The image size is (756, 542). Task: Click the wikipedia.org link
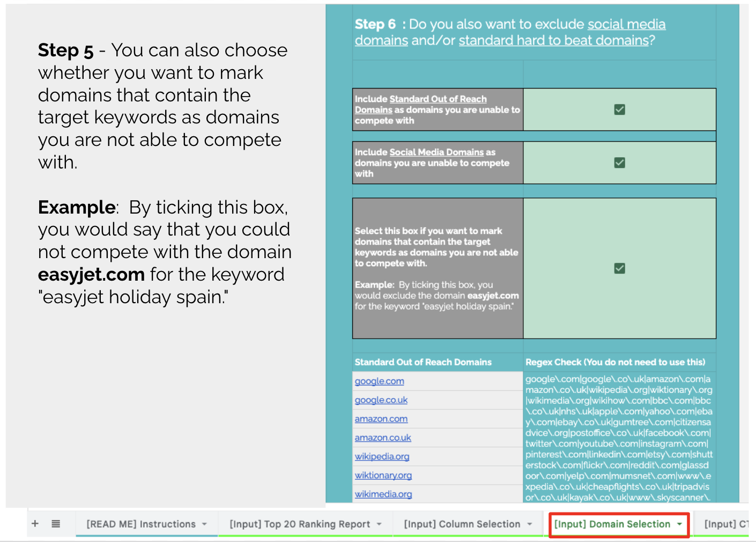382,457
